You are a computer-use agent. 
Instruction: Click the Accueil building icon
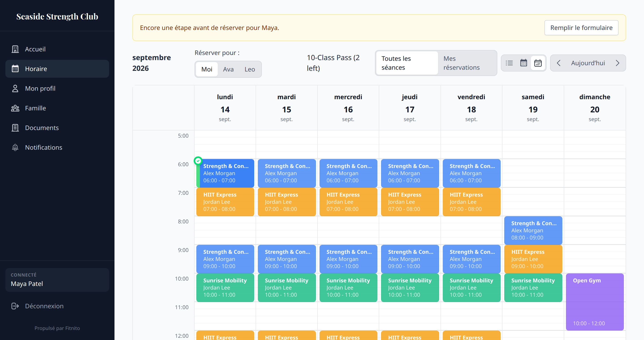click(x=15, y=49)
